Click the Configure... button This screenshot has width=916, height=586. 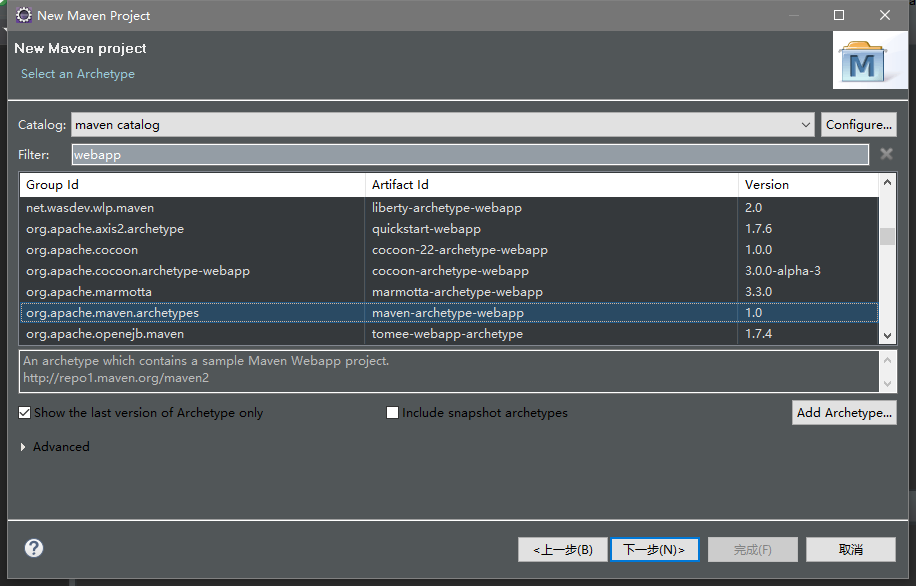click(x=858, y=125)
